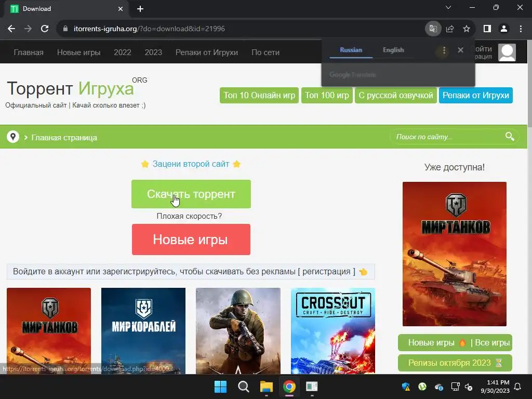Open the Chrome three-dot menu

click(x=521, y=29)
